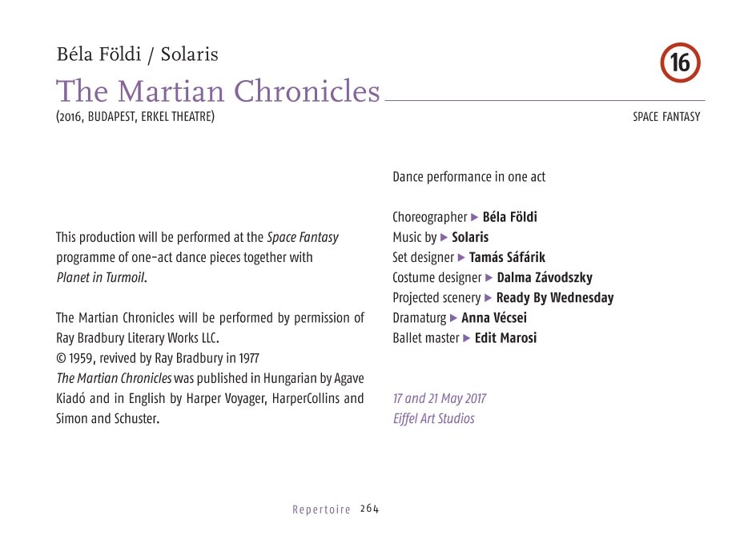Click the red 16 age rating badge
The width and height of the screenshot is (756, 544).
point(680,62)
